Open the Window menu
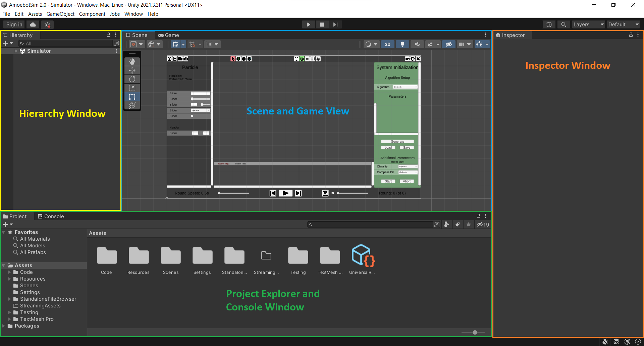Image resolution: width=644 pixels, height=346 pixels. click(133, 14)
